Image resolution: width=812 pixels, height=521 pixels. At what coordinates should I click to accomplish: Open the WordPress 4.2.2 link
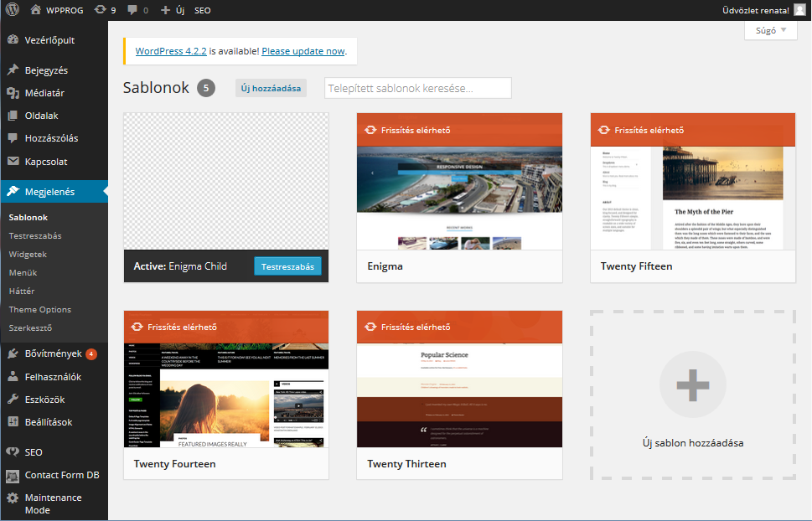[170, 51]
